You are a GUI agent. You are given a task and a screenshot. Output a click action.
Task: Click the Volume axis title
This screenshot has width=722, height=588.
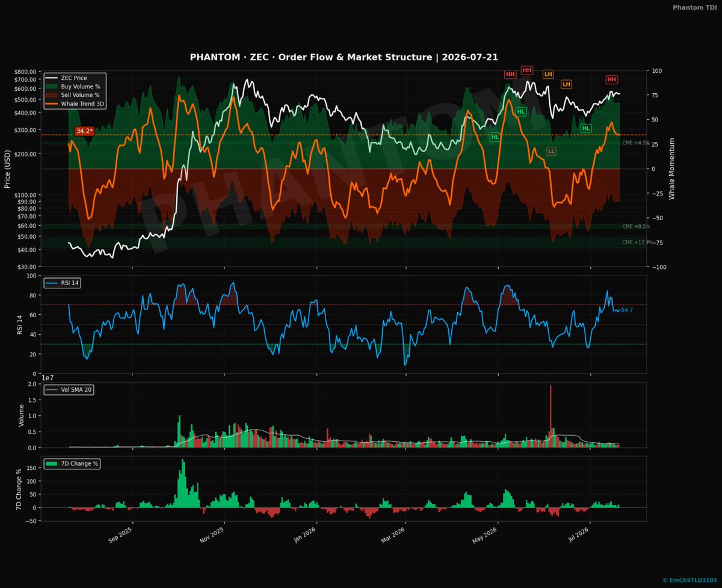click(x=21, y=415)
